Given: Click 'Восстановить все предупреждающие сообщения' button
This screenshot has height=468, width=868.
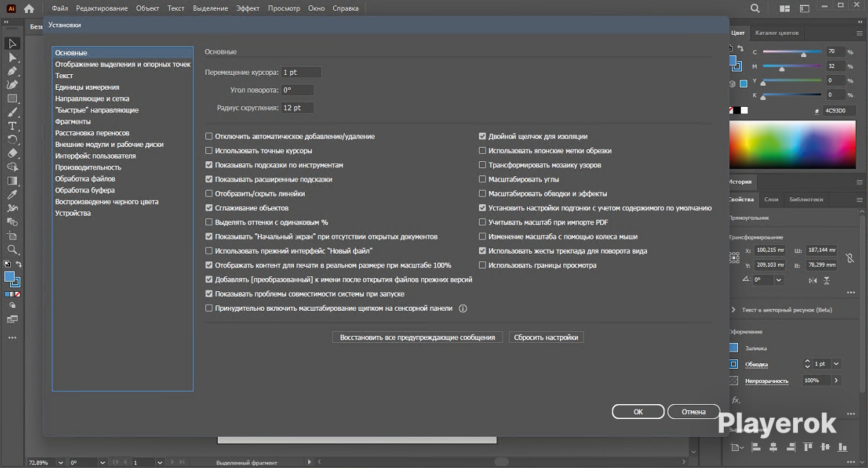Looking at the screenshot, I should coord(418,337).
